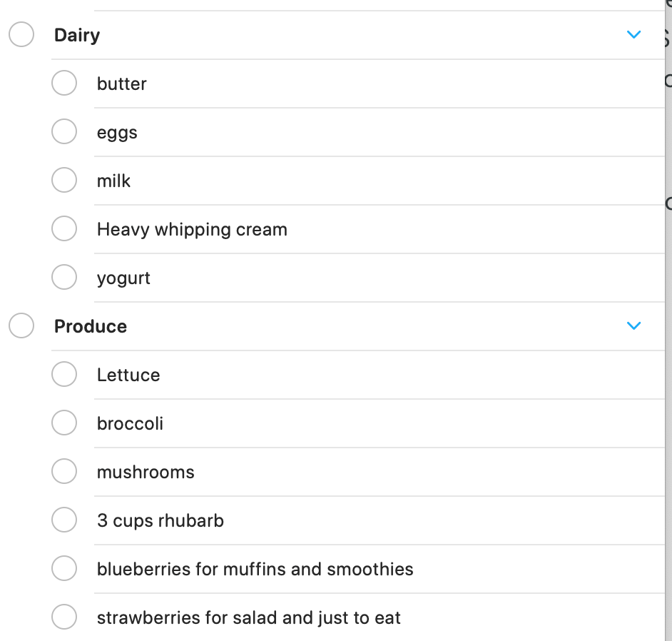Check the blueberries for muffins item
The height and width of the screenshot is (641, 672).
pyautogui.click(x=64, y=569)
